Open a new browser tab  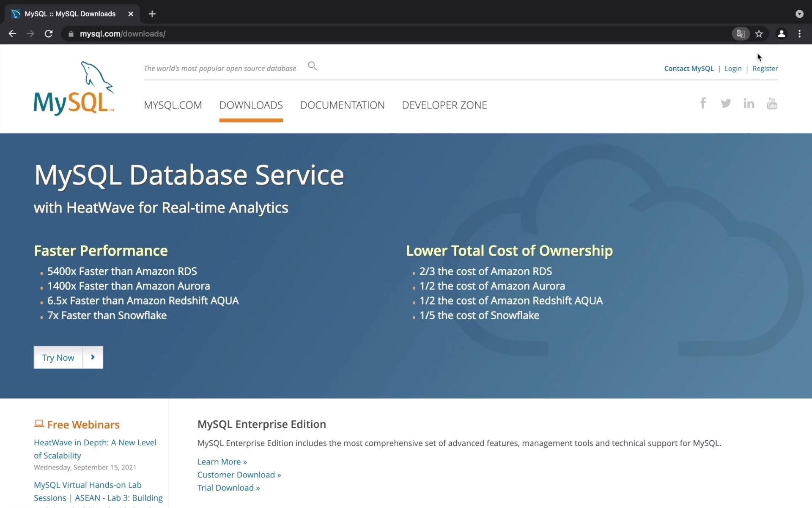[x=152, y=14]
